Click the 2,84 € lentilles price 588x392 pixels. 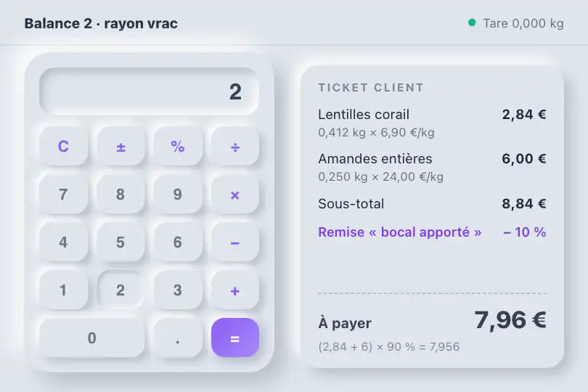point(524,115)
